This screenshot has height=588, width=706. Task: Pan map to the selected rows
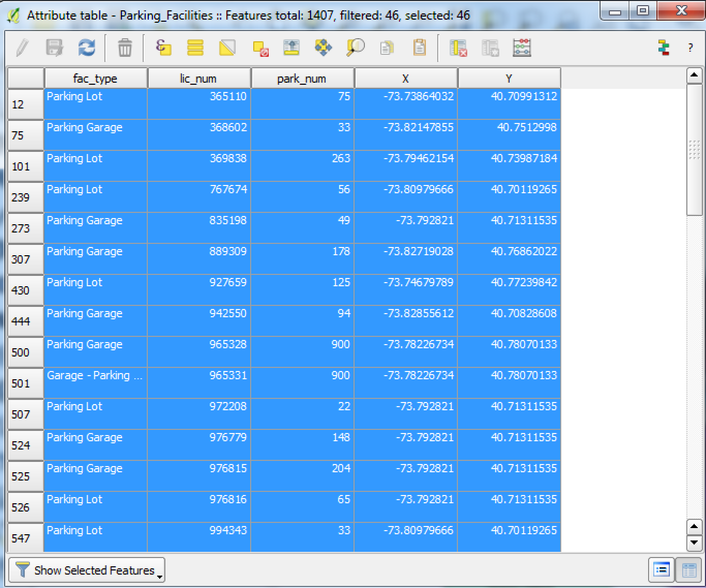pos(324,48)
